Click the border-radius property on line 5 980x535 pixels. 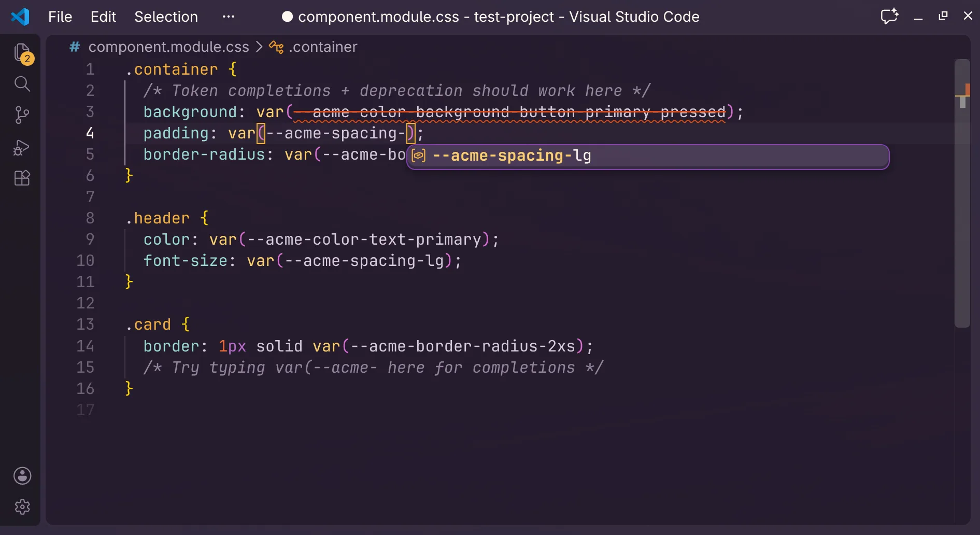pyautogui.click(x=204, y=154)
